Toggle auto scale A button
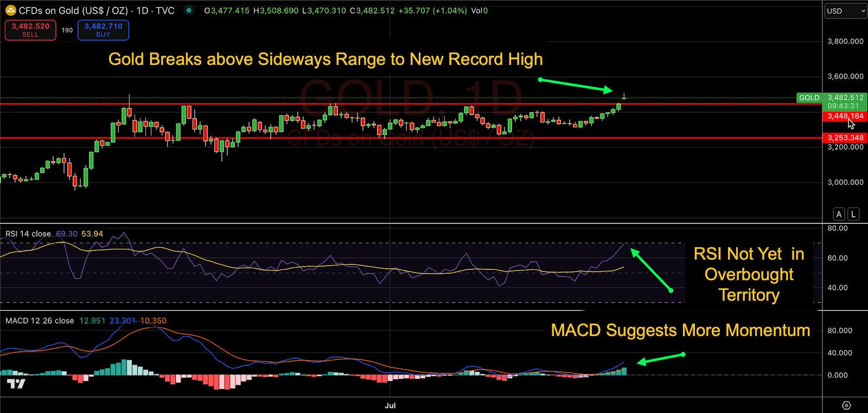This screenshot has height=413, width=868. (x=839, y=214)
